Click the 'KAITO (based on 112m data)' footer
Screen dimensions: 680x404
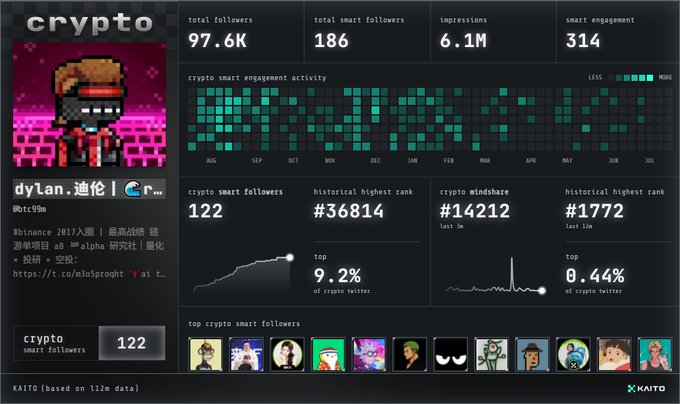pos(76,388)
